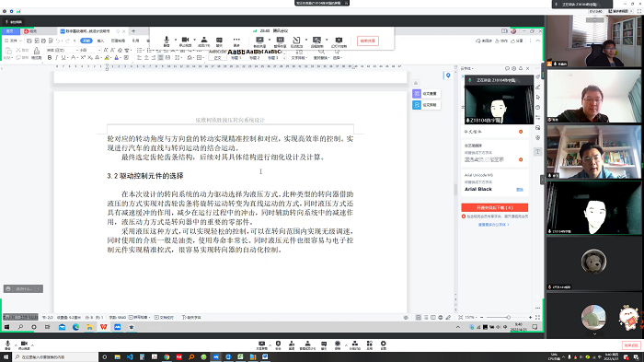Screen dimensions: 644x362
Task: Toggle video in bottom meeting toolbar
Action: coord(24,344)
